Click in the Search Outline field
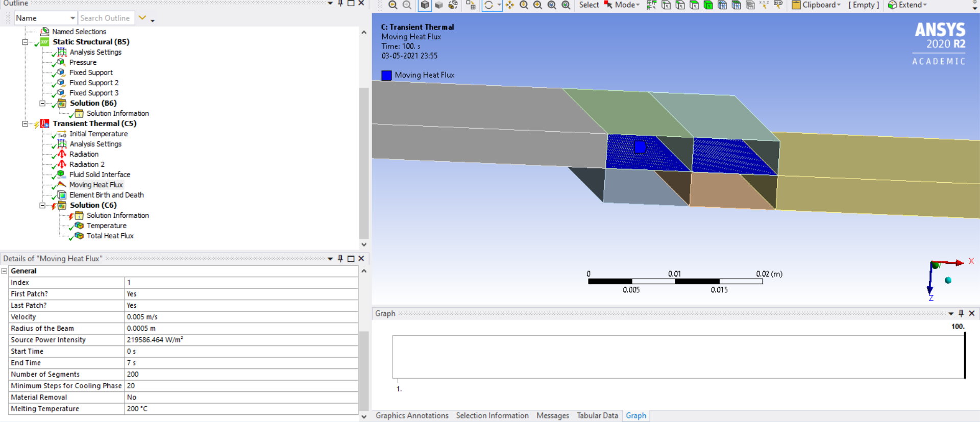 point(105,18)
